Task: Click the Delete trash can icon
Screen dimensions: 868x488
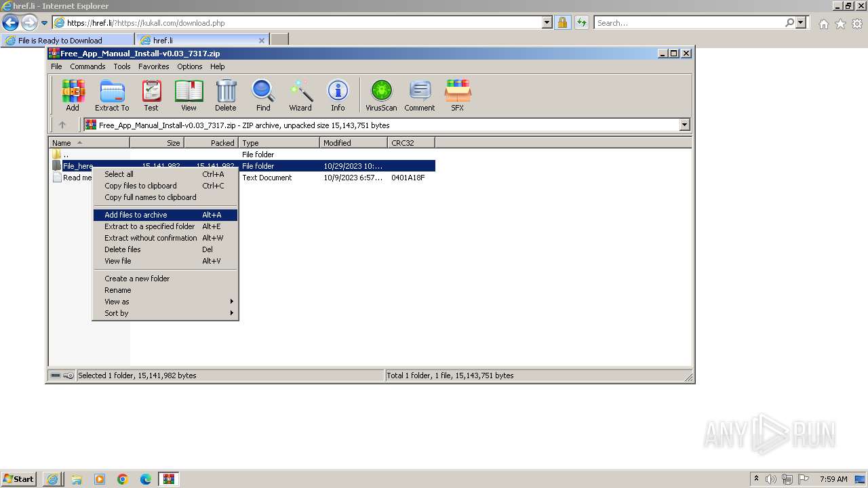Action: tap(226, 95)
